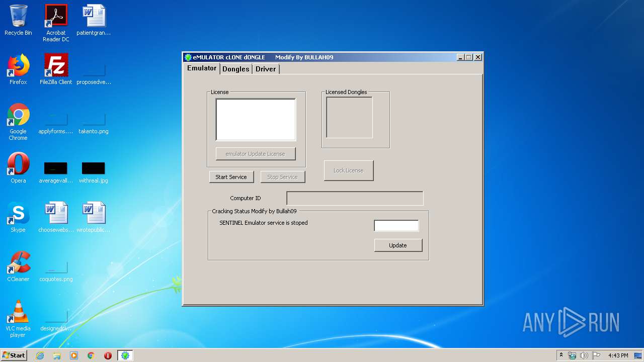Click the emulator app taskbar button
This screenshot has height=362, width=644.
(x=125, y=355)
